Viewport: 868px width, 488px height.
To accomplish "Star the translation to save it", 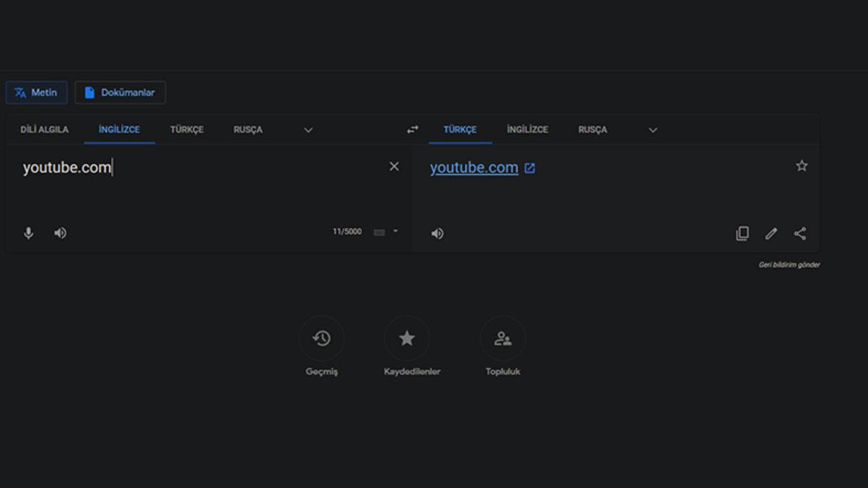I will [801, 166].
